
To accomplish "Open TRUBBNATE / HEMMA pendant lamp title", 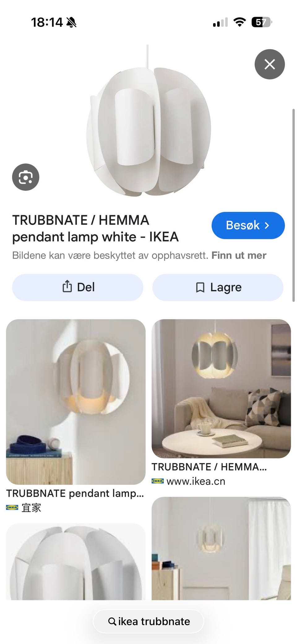I will (x=95, y=228).
